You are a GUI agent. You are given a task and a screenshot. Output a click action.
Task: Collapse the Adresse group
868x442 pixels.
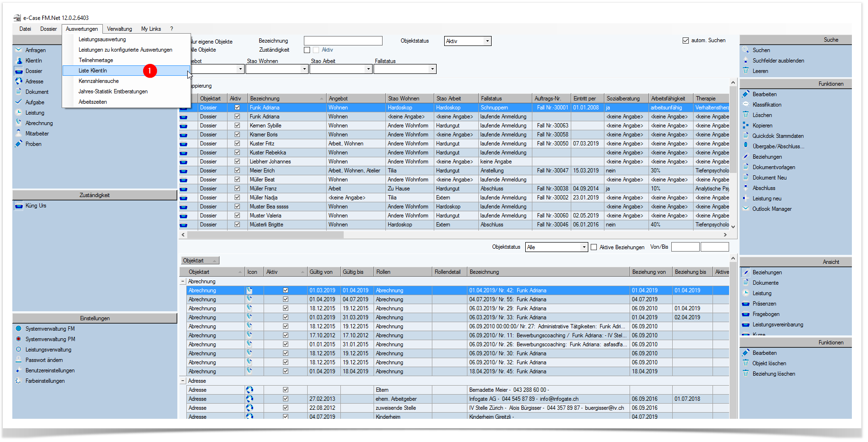coord(183,381)
